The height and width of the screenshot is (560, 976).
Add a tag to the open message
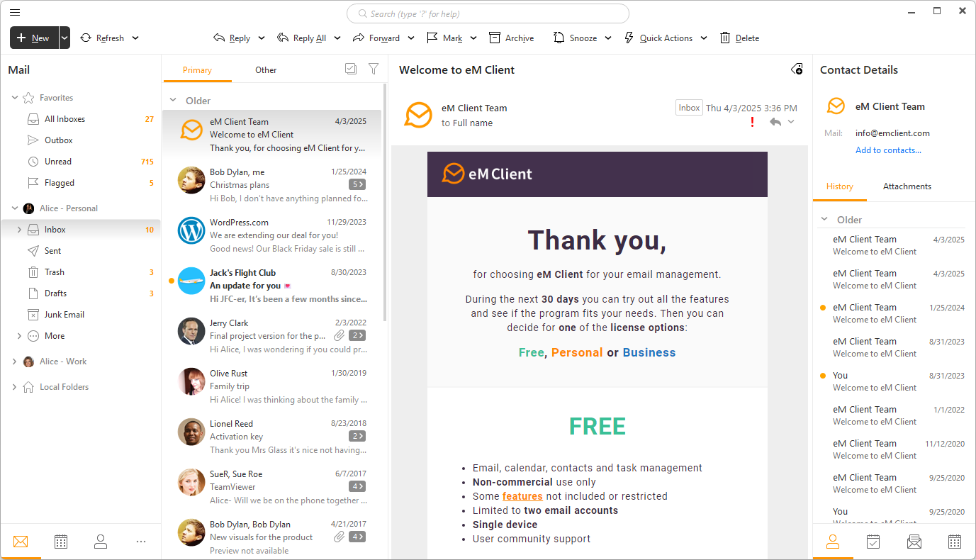click(797, 69)
